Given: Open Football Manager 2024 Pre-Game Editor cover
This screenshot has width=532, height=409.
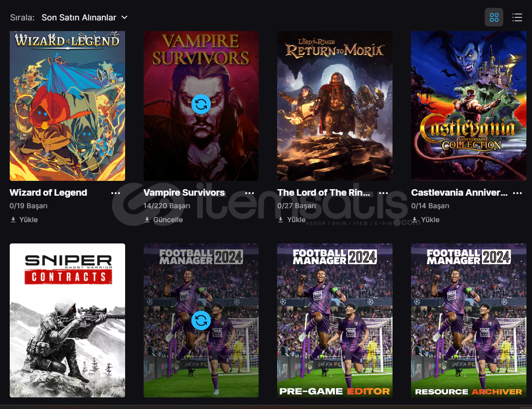Looking at the screenshot, I should pyautogui.click(x=335, y=320).
